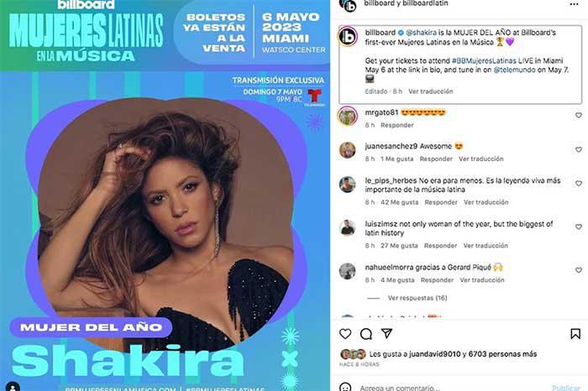The width and height of the screenshot is (588, 391).
Task: Click the Publicar button
Action: coord(566,388)
